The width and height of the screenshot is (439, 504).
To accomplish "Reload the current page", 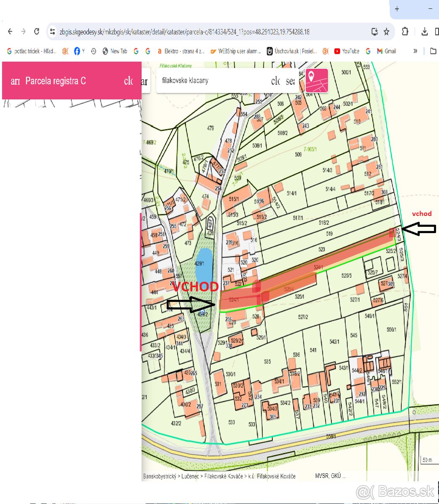I will click(37, 31).
